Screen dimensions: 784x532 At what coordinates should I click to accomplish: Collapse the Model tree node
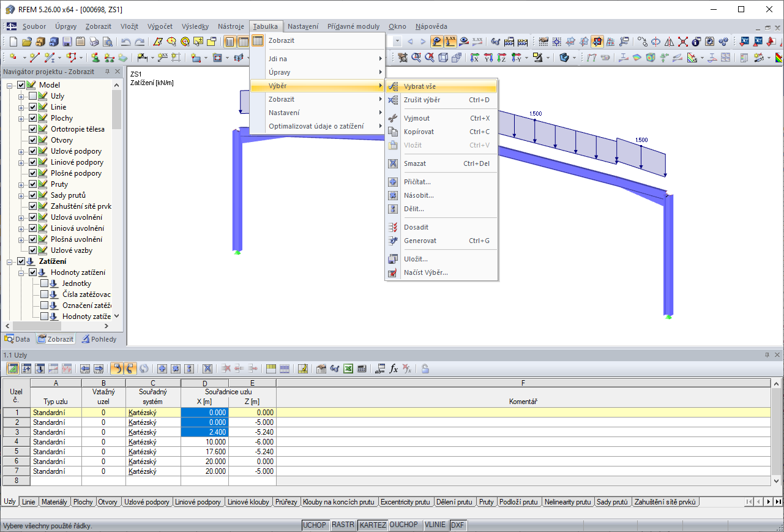(10, 85)
